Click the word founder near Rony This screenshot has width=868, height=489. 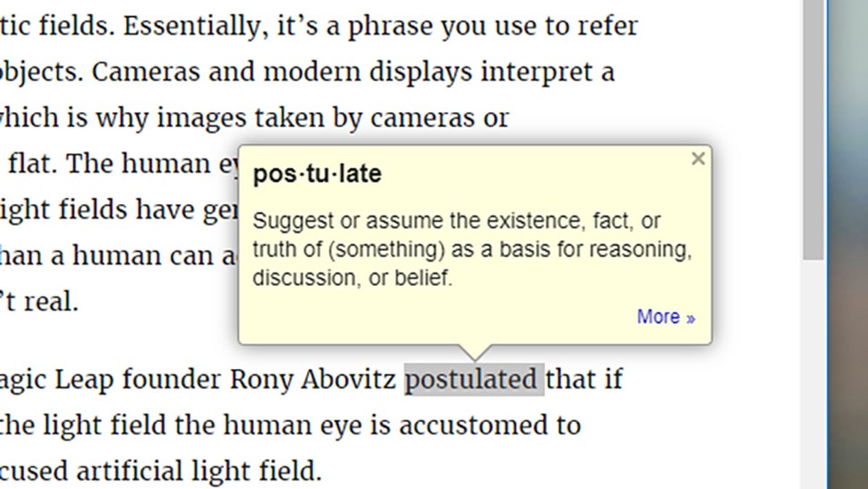click(x=172, y=380)
